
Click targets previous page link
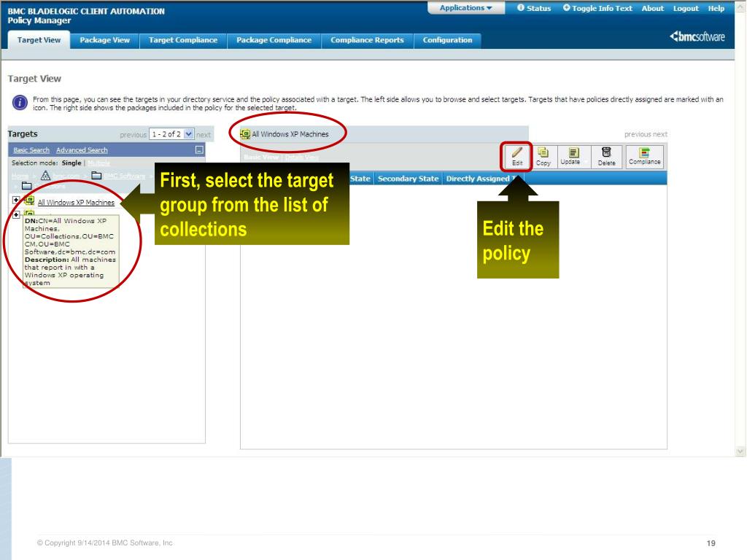click(x=133, y=135)
